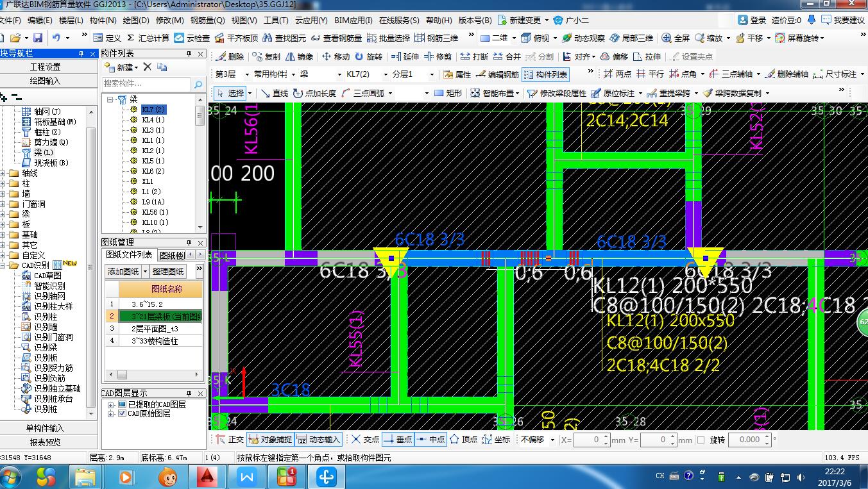Open 属性 properties panel
Viewport: 868px width, 489px height.
[457, 74]
